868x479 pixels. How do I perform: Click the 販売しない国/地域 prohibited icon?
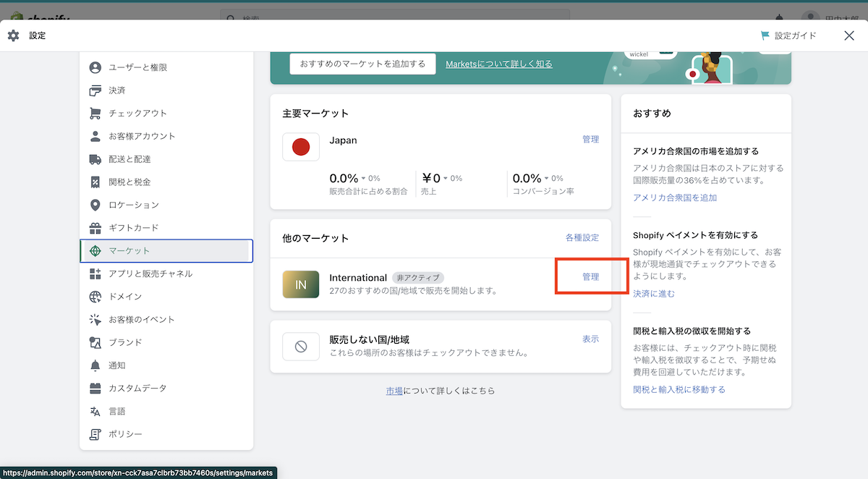click(301, 347)
